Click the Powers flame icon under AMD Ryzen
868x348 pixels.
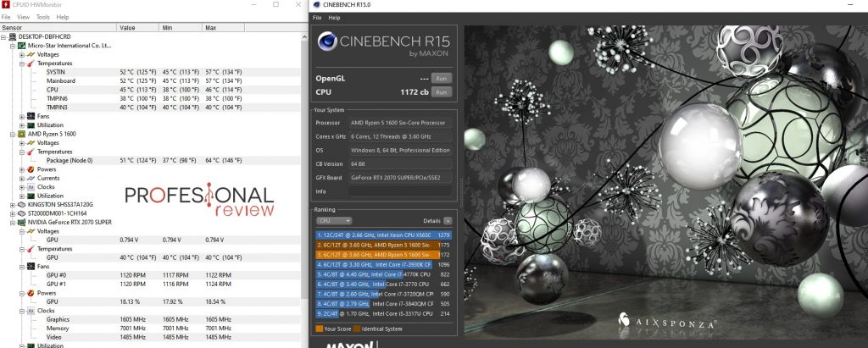coord(31,169)
